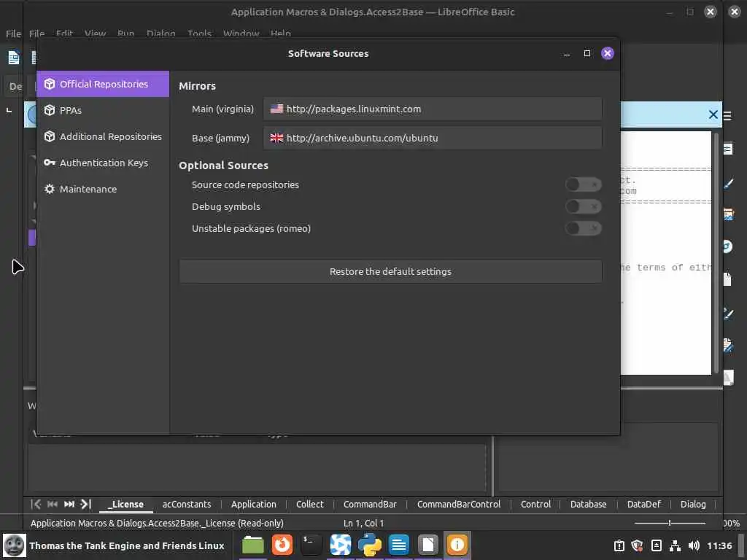The width and height of the screenshot is (747, 560).
Task: Open sidebar Properties deck icon
Action: (x=728, y=149)
